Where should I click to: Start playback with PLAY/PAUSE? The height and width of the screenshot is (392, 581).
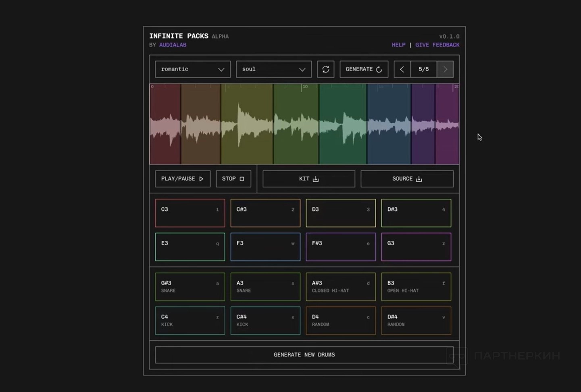coord(183,179)
